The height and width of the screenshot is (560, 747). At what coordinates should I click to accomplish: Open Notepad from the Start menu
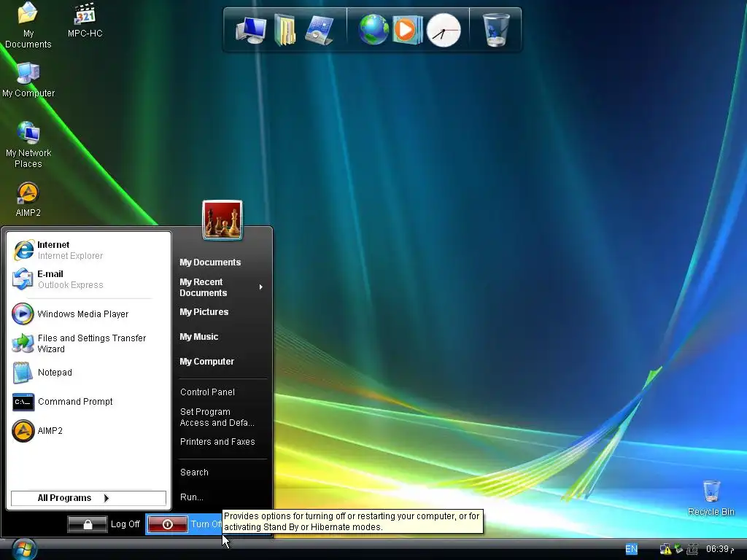[x=88, y=373]
